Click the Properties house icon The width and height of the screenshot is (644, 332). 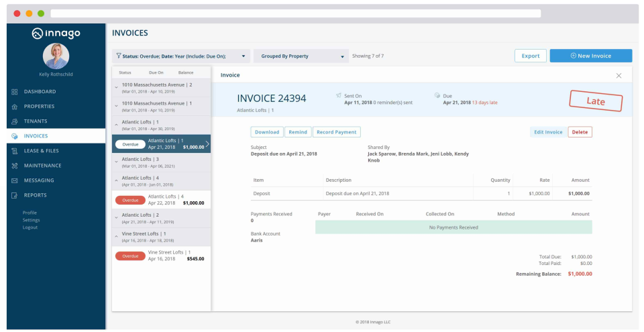tap(14, 107)
